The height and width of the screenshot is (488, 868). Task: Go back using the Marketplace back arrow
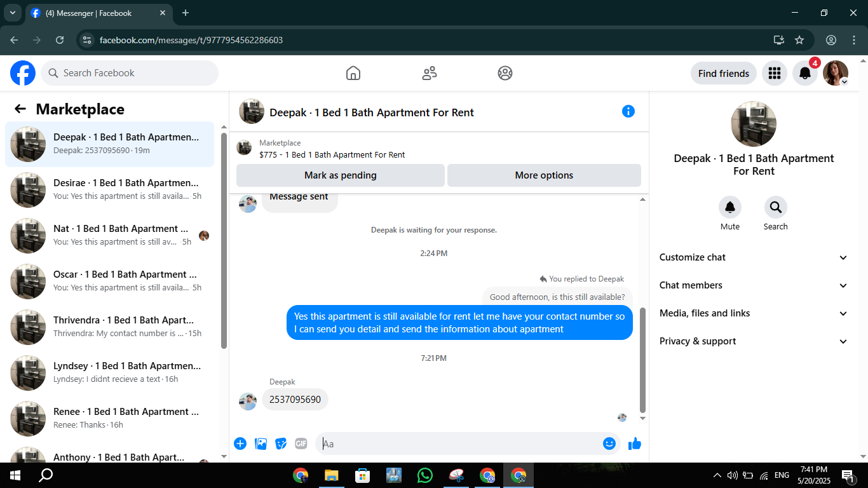20,109
